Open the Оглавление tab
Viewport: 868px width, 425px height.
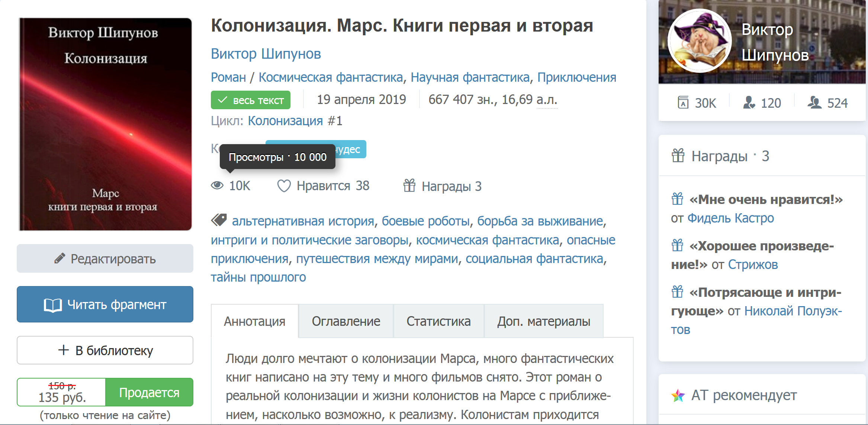[345, 321]
